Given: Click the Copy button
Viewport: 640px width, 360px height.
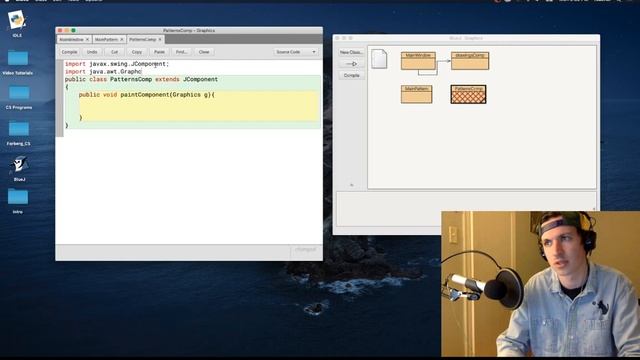Looking at the screenshot, I should pyautogui.click(x=137, y=52).
